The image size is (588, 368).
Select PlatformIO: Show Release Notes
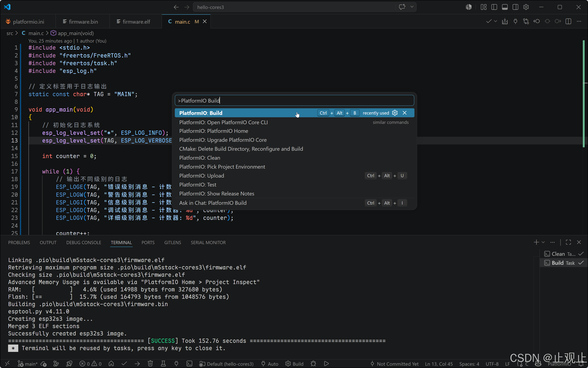(x=294, y=193)
